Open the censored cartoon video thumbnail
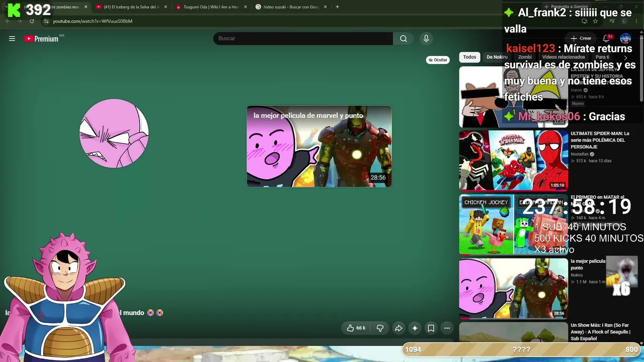The height and width of the screenshot is (362, 644). pyautogui.click(x=514, y=97)
